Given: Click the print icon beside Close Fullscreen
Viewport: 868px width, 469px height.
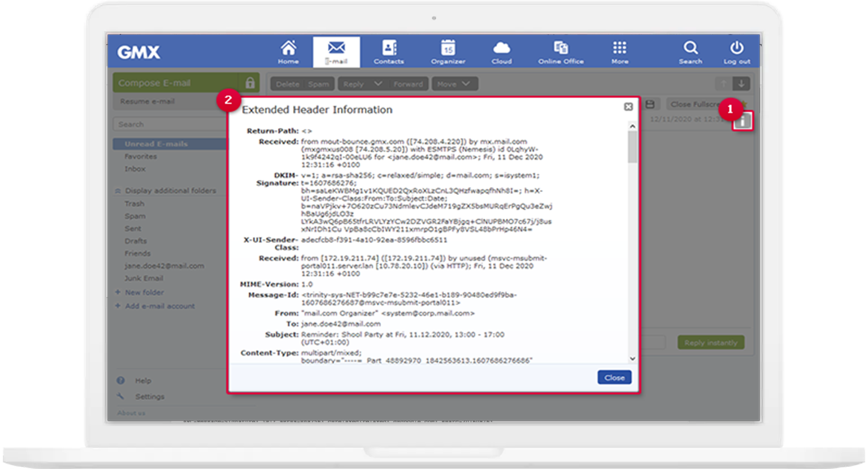Looking at the screenshot, I should tap(650, 105).
